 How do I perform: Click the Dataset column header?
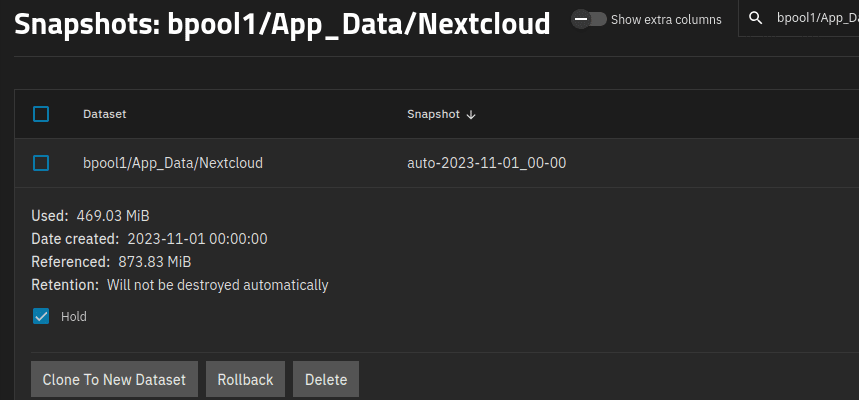104,114
